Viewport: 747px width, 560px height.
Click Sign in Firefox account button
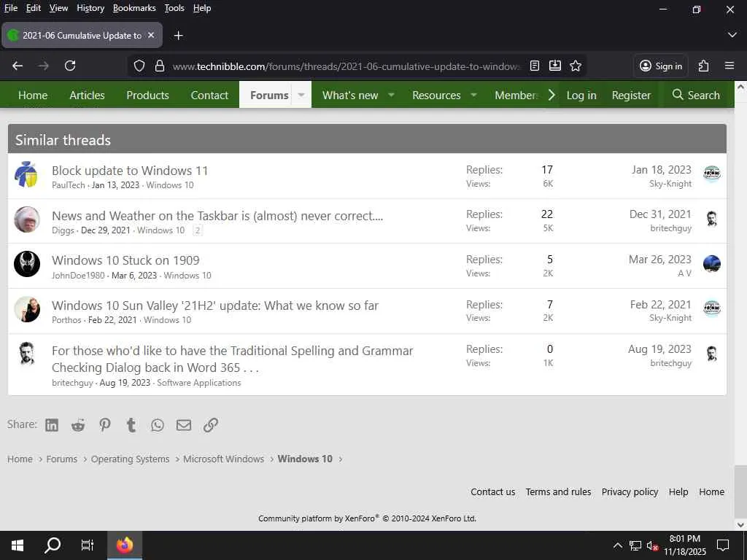661,66
